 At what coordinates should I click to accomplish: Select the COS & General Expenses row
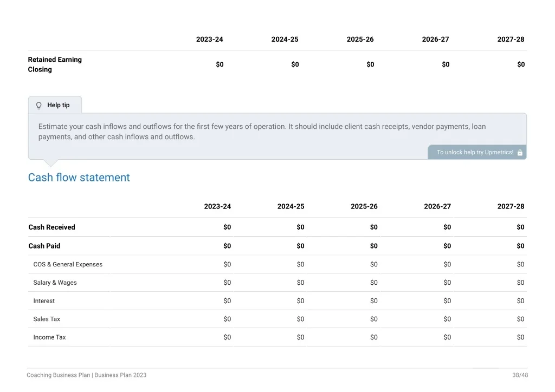(x=277, y=264)
